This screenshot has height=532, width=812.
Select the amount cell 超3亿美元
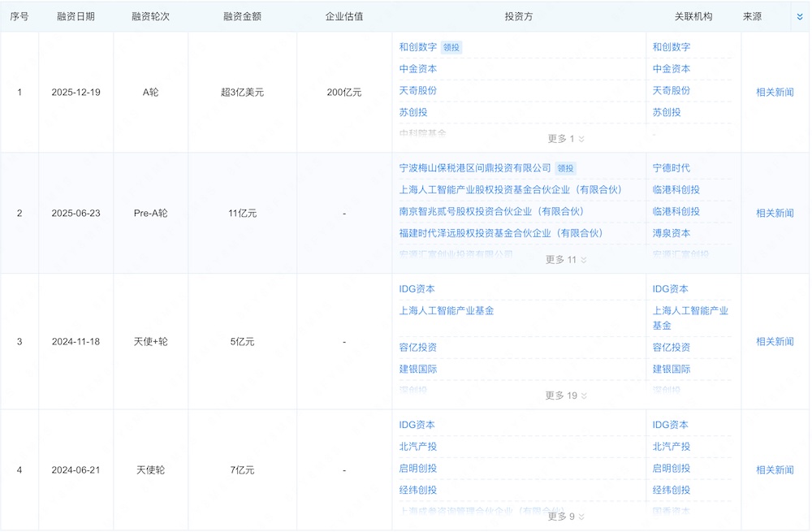point(242,93)
